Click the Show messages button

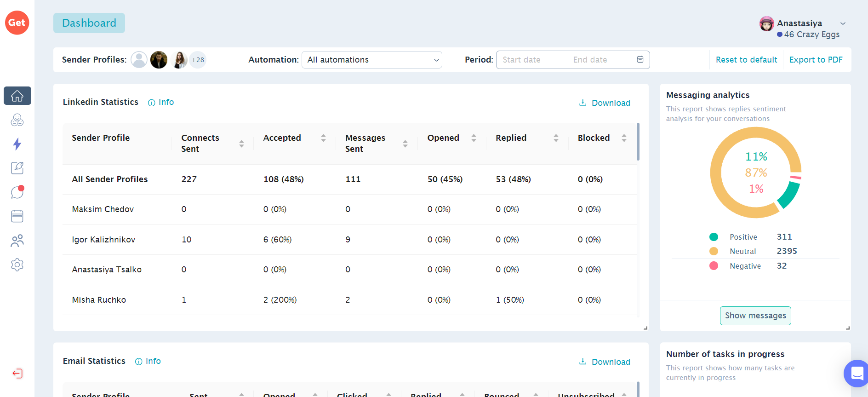pos(755,316)
